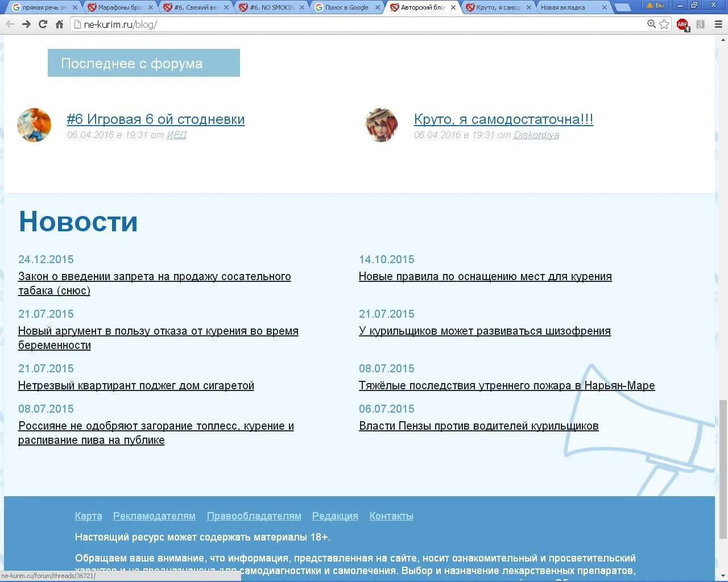Screen dimensions: 728x582
Task: Click the date '14.10.2015'
Action: [x=387, y=260]
